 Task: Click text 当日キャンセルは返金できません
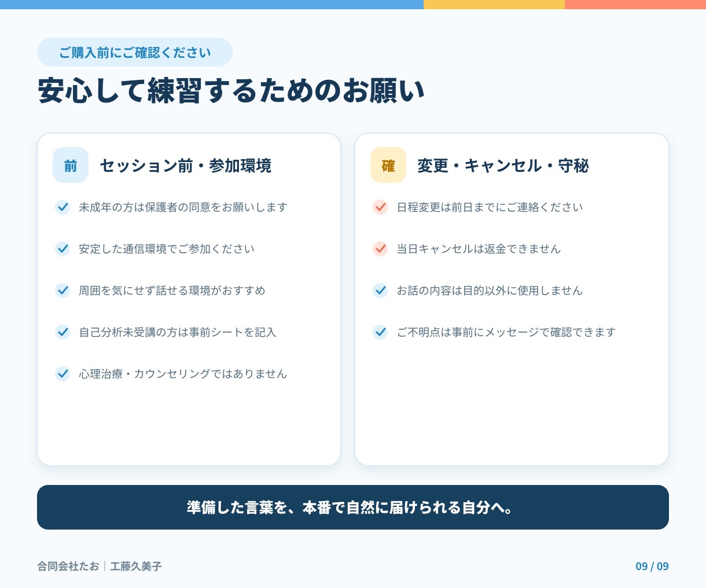point(479,249)
